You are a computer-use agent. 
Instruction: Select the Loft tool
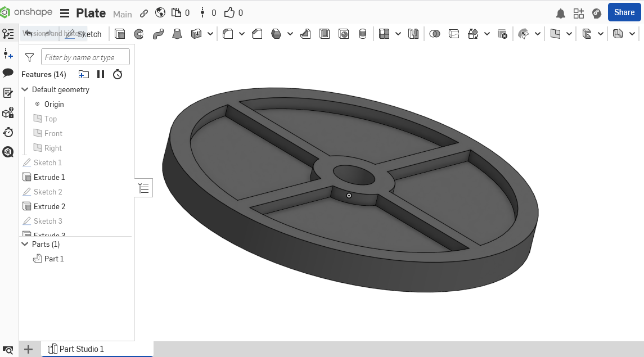click(x=177, y=34)
